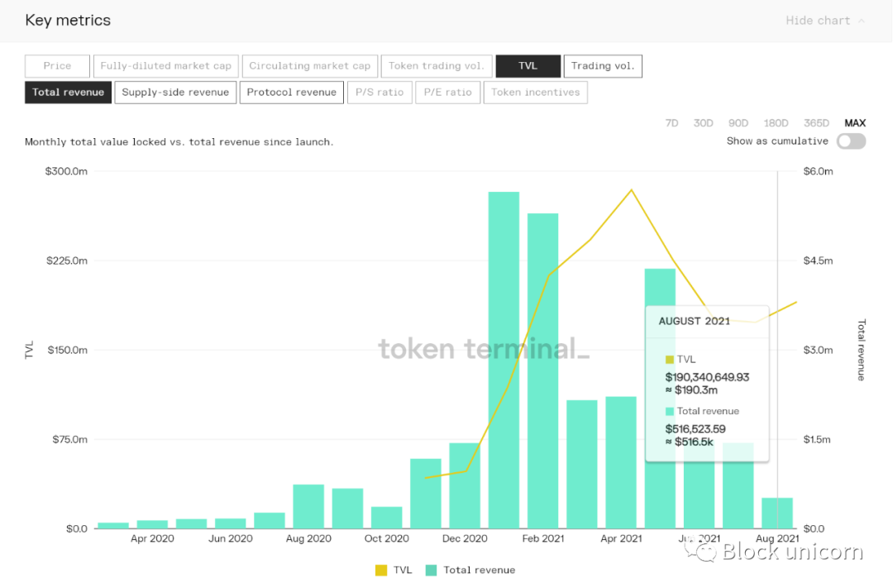Image resolution: width=893 pixels, height=588 pixels.
Task: Click the yellow TVL legend swatch
Action: coord(381,570)
